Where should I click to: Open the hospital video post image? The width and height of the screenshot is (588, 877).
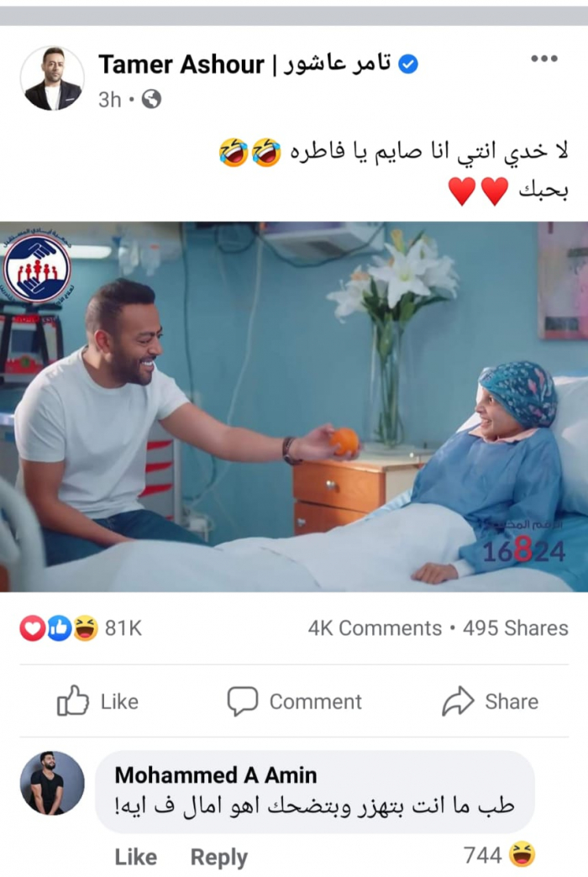click(294, 407)
